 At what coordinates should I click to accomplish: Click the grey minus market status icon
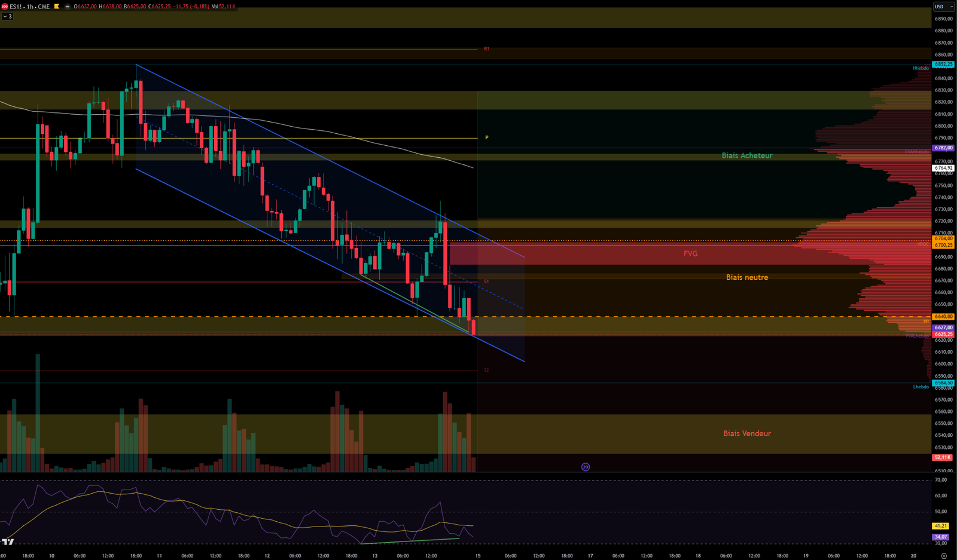(x=67, y=7)
